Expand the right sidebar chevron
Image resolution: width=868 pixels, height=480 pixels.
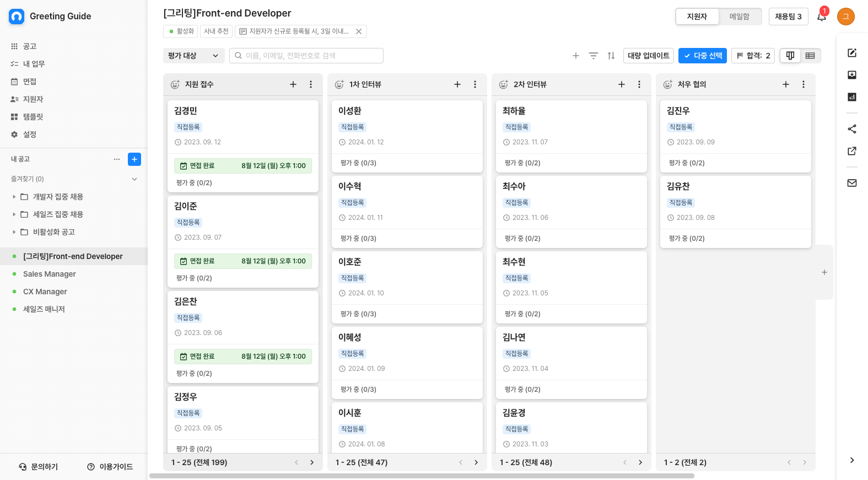pyautogui.click(x=852, y=460)
